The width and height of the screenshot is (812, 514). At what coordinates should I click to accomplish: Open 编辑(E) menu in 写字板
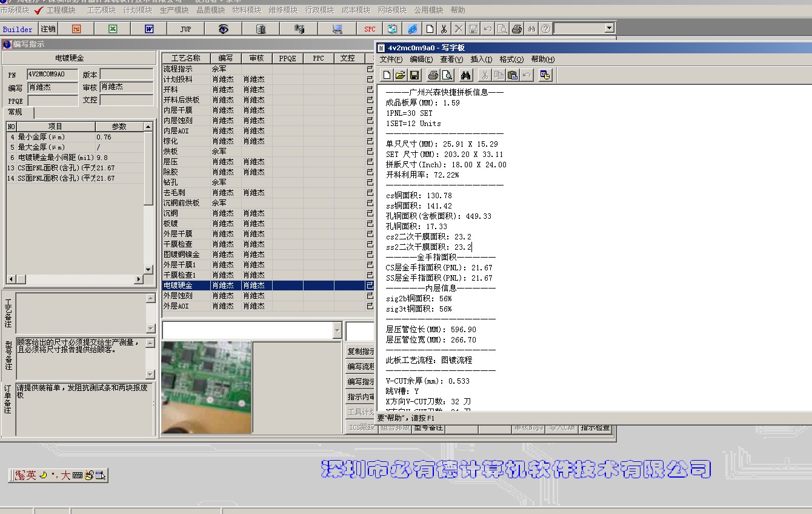pyautogui.click(x=421, y=59)
